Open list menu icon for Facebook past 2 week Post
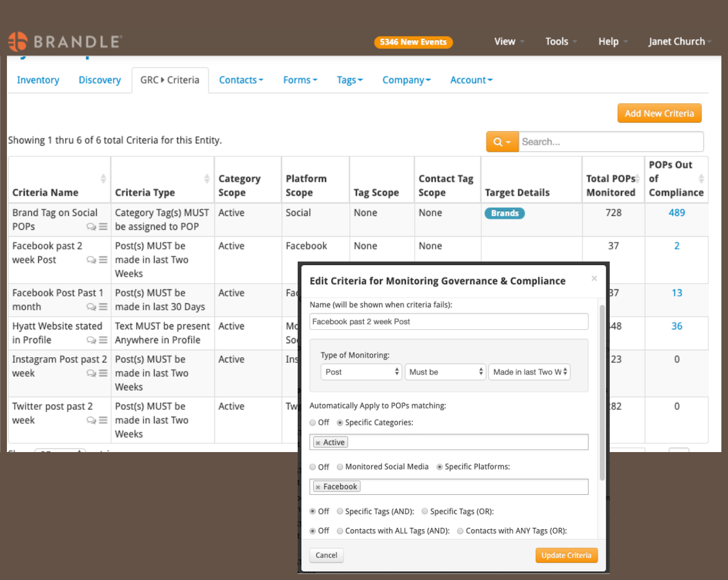This screenshot has width=728, height=580. (x=103, y=260)
